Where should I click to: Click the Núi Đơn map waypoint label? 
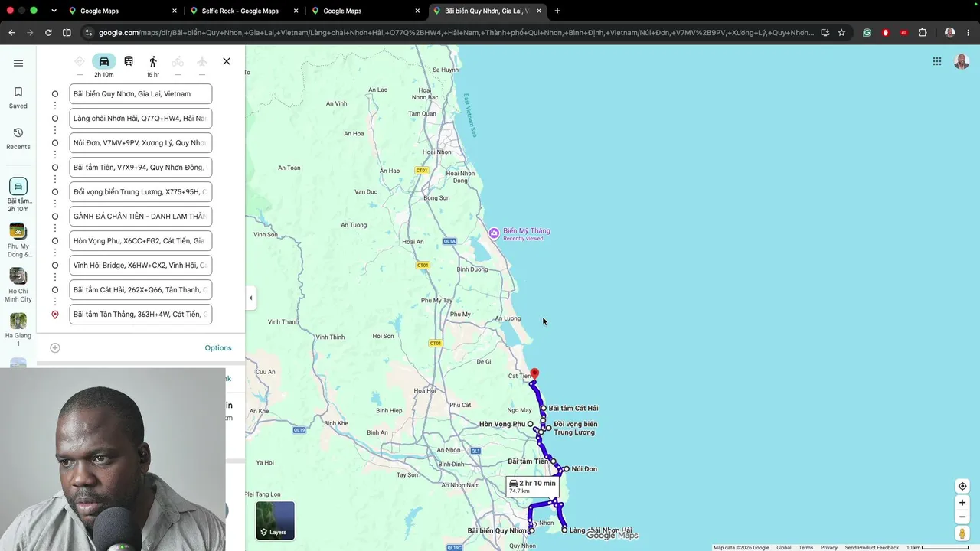pyautogui.click(x=584, y=469)
